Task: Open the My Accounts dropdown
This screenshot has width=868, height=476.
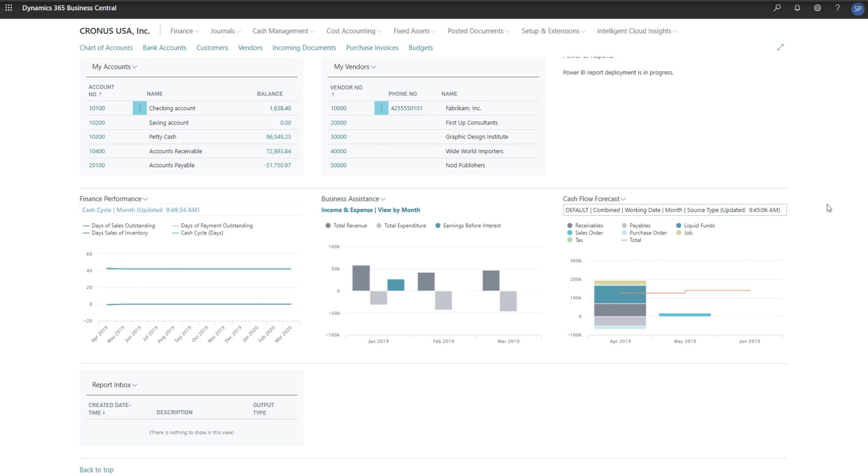Action: pyautogui.click(x=114, y=67)
